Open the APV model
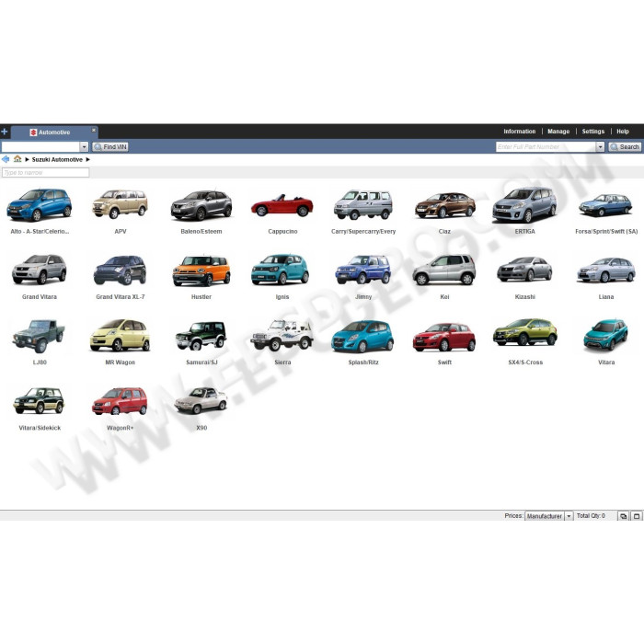 (x=120, y=211)
